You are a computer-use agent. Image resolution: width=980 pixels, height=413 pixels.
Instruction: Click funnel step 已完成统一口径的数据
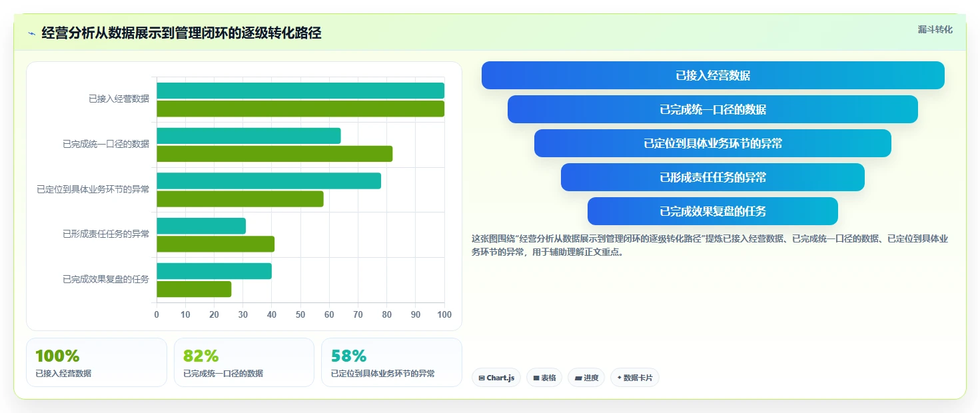click(x=713, y=109)
